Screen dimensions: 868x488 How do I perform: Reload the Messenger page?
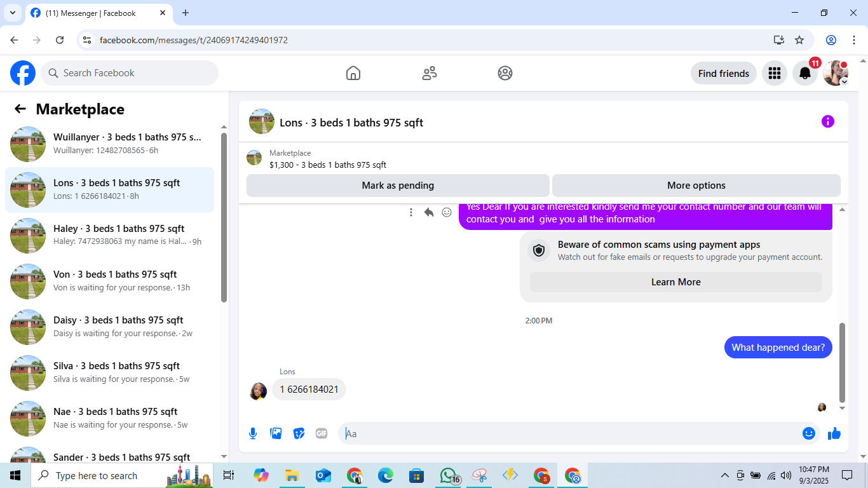pyautogui.click(x=60, y=40)
